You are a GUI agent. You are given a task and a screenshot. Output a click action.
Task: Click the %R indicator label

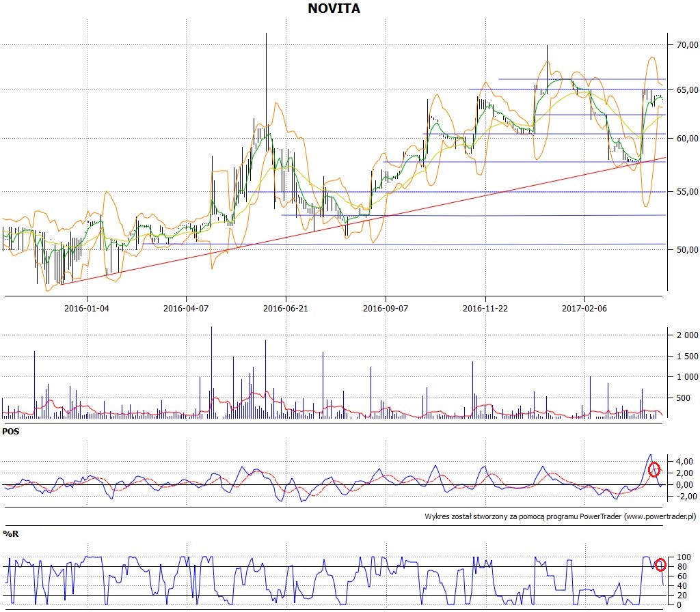tap(11, 534)
